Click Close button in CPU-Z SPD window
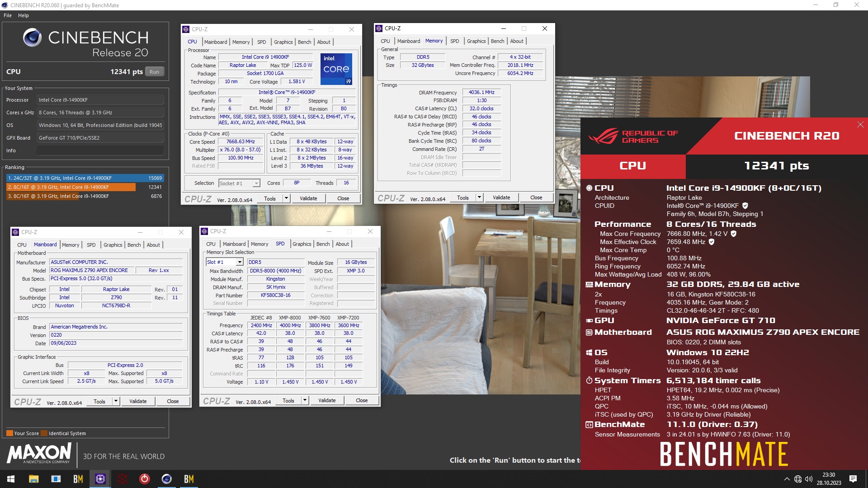 [362, 400]
